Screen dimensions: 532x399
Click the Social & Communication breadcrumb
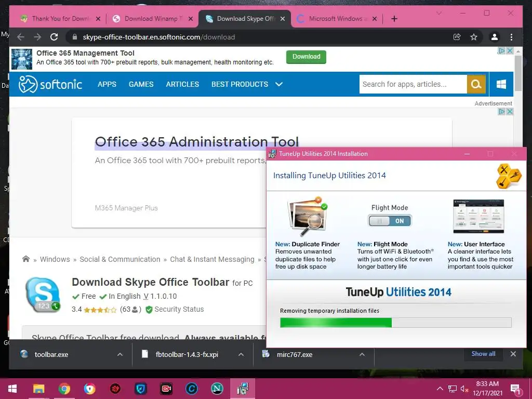click(120, 259)
